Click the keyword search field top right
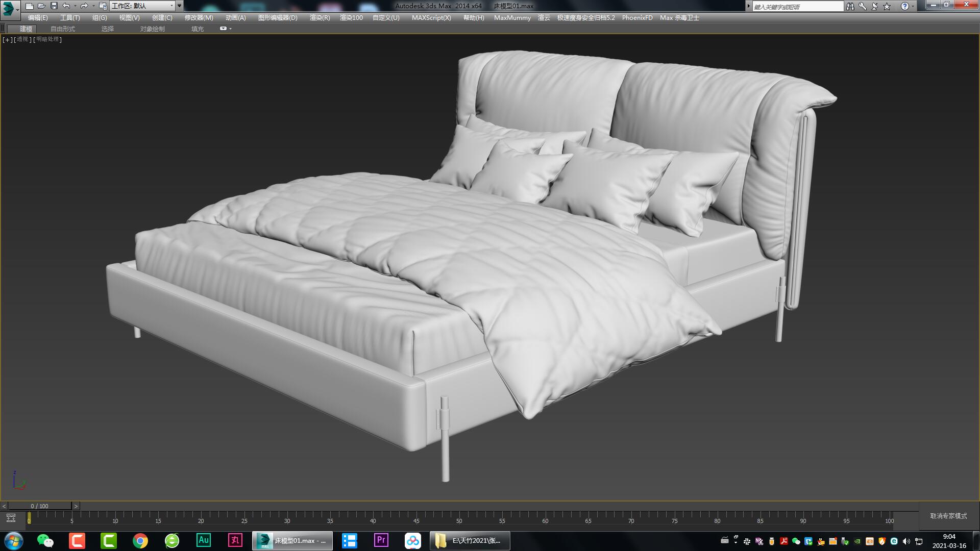Viewport: 980px width, 551px height. tap(796, 6)
